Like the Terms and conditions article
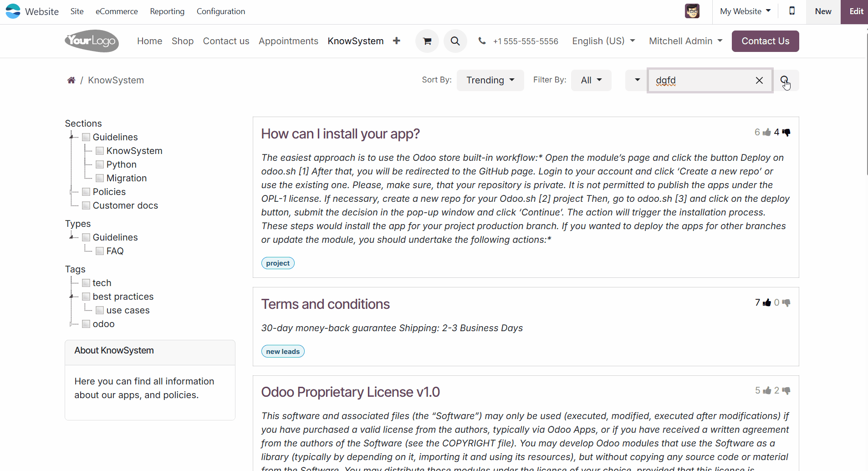This screenshot has width=868, height=471. [x=767, y=302]
